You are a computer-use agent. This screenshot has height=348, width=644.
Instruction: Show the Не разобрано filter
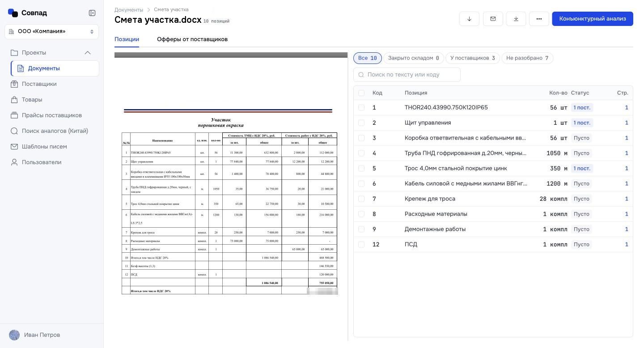527,58
